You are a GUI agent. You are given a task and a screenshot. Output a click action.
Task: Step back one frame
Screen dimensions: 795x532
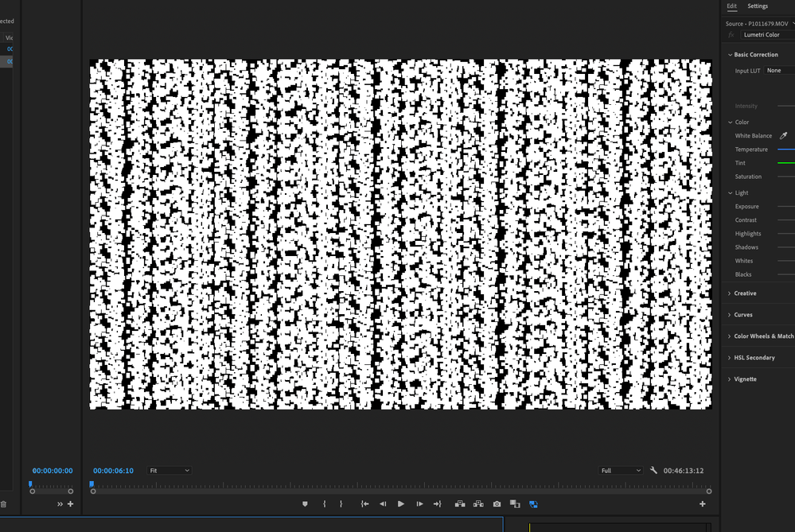click(383, 504)
